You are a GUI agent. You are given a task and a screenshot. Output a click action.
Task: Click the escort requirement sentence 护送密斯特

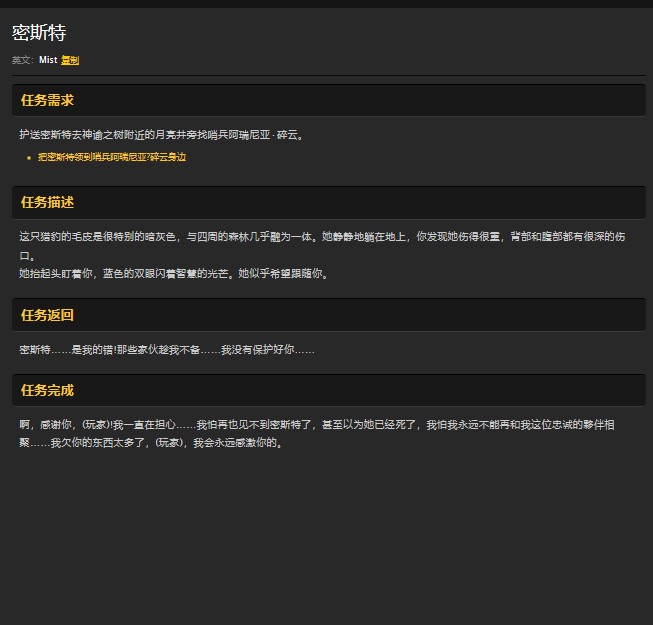tap(160, 134)
